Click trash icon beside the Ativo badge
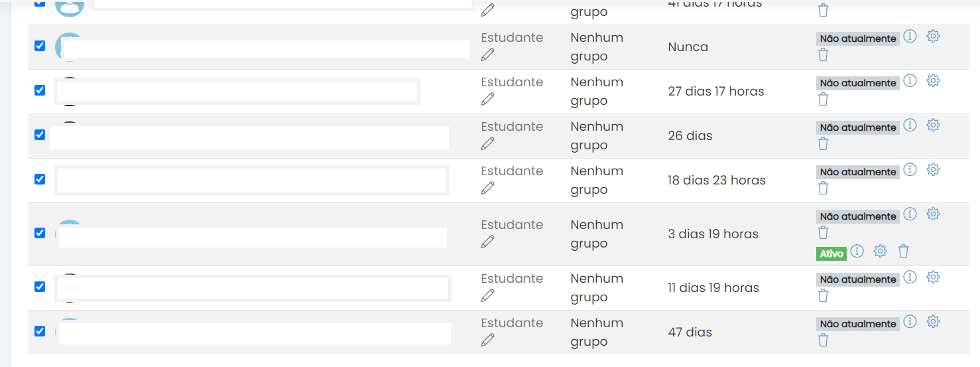The image size is (980, 367). [903, 251]
